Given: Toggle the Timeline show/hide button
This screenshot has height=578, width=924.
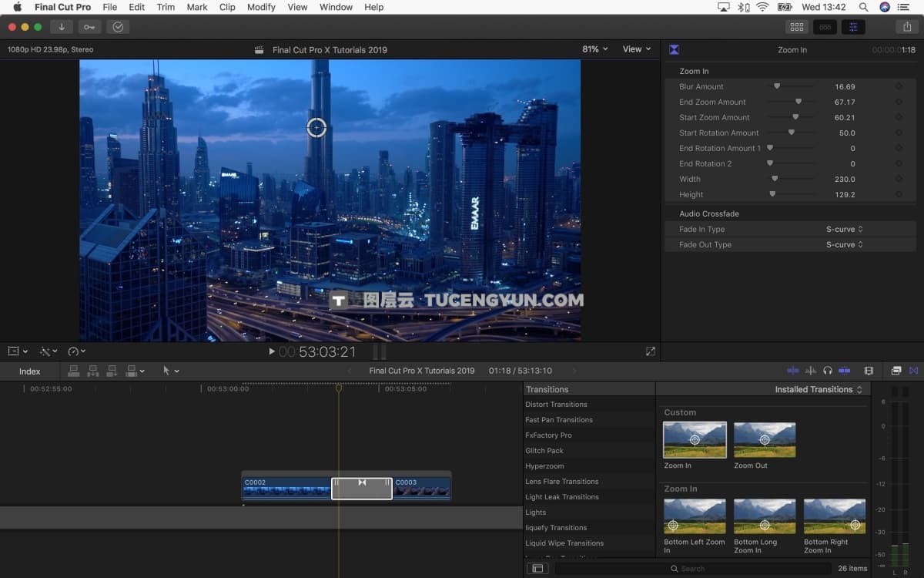Looking at the screenshot, I should click(x=825, y=27).
